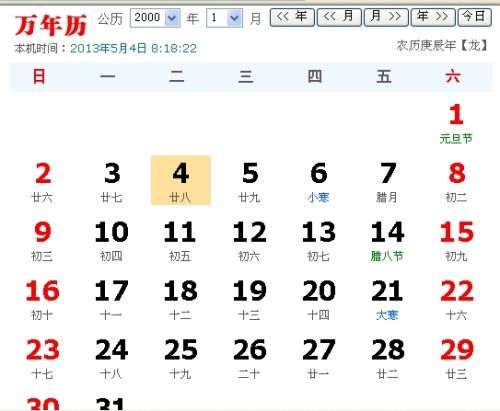Select day 7 marked 腊月
500x411 pixels.
(387, 182)
